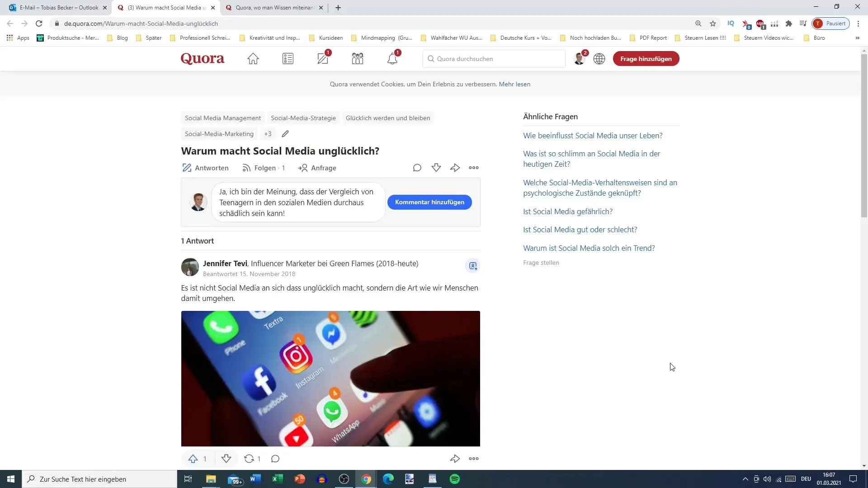Image resolution: width=868 pixels, height=488 pixels.
Task: Click the Anfrage button
Action: (x=317, y=168)
